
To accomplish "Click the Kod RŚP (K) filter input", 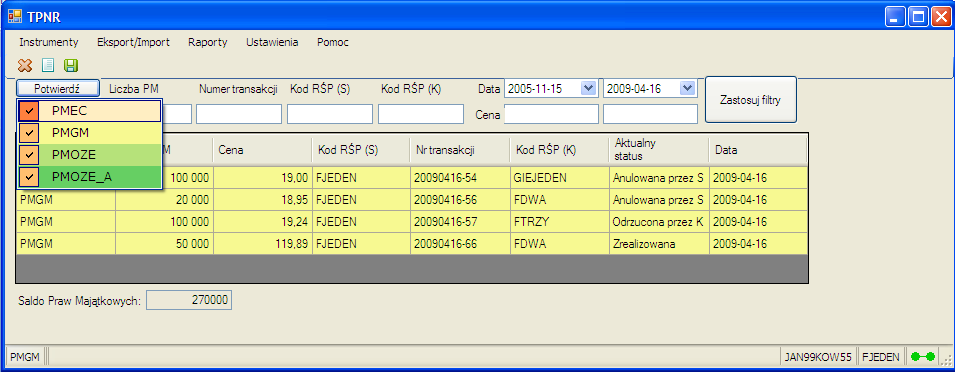I will pos(421,114).
